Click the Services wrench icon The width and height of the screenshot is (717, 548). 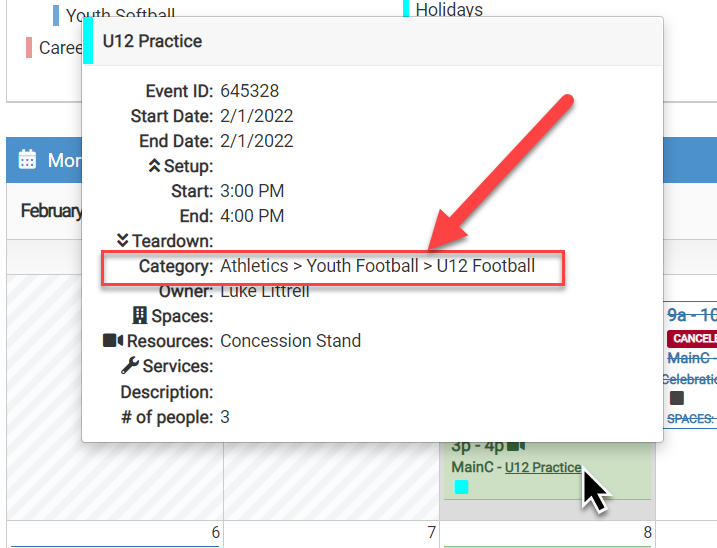tap(129, 366)
